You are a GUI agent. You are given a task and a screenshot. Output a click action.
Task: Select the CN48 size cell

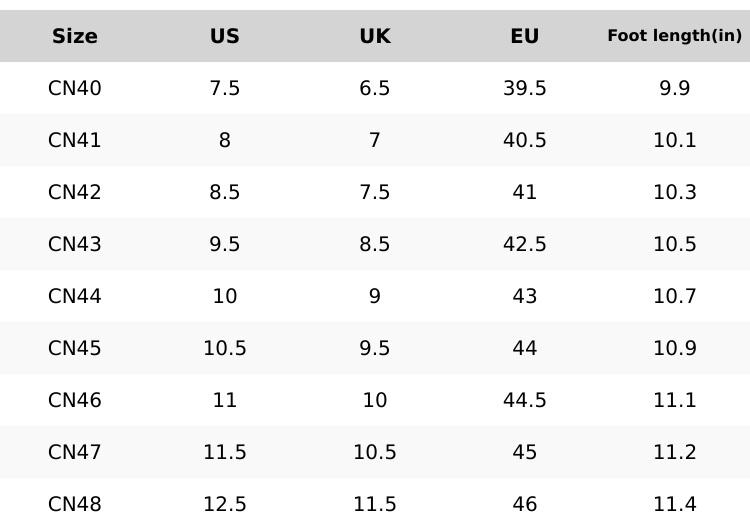tap(75, 504)
